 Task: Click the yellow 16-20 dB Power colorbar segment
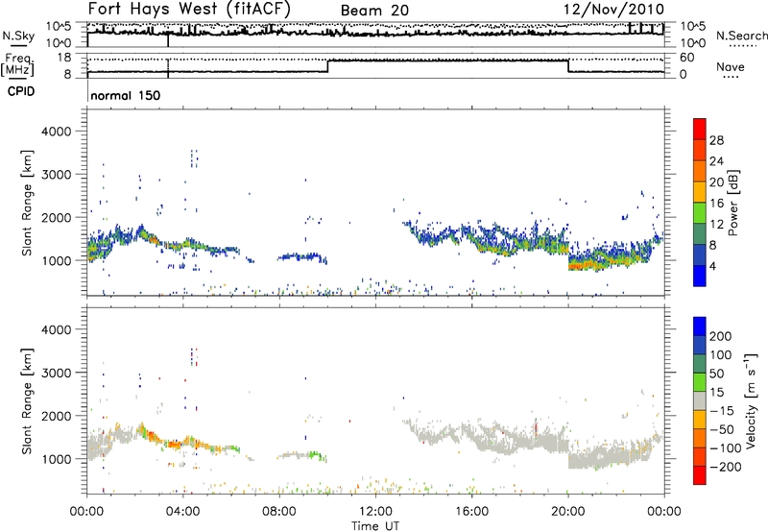coord(700,192)
